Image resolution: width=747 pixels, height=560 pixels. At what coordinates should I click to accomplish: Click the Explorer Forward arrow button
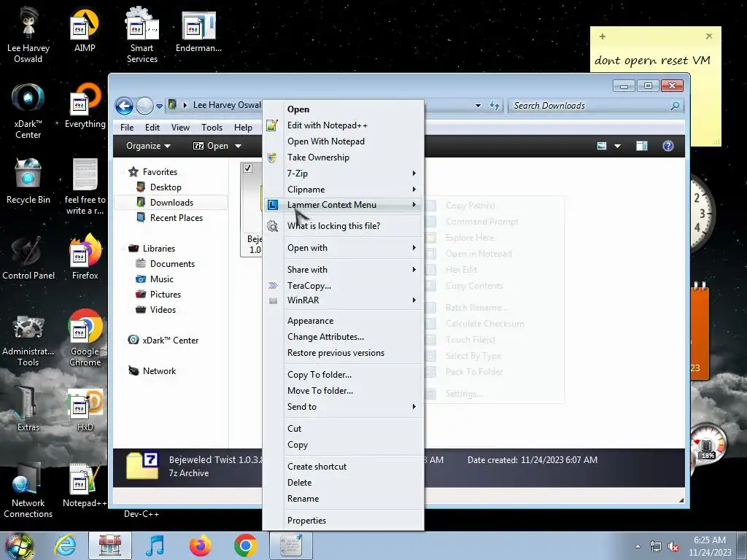pyautogui.click(x=144, y=106)
